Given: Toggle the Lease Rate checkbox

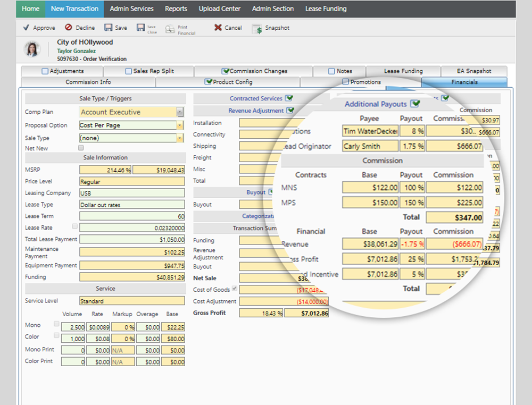Looking at the screenshot, I should pos(74,226).
